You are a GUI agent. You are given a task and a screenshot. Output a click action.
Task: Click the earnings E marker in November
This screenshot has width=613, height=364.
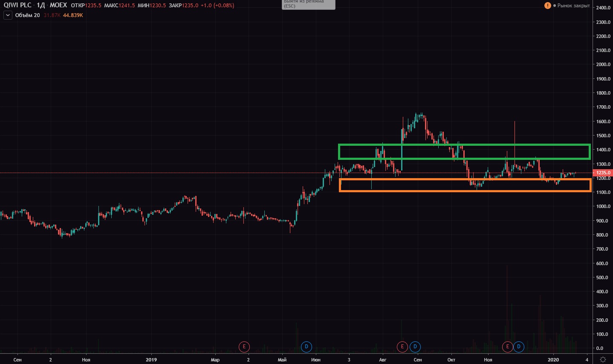click(x=507, y=347)
